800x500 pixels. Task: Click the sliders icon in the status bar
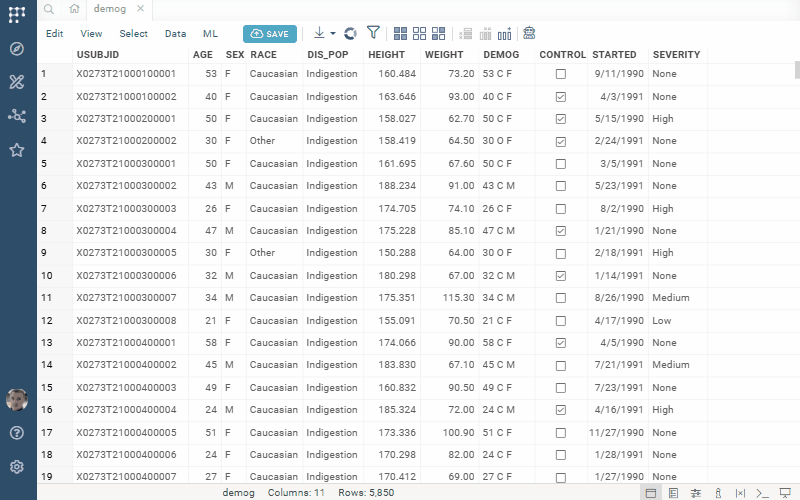pos(695,493)
